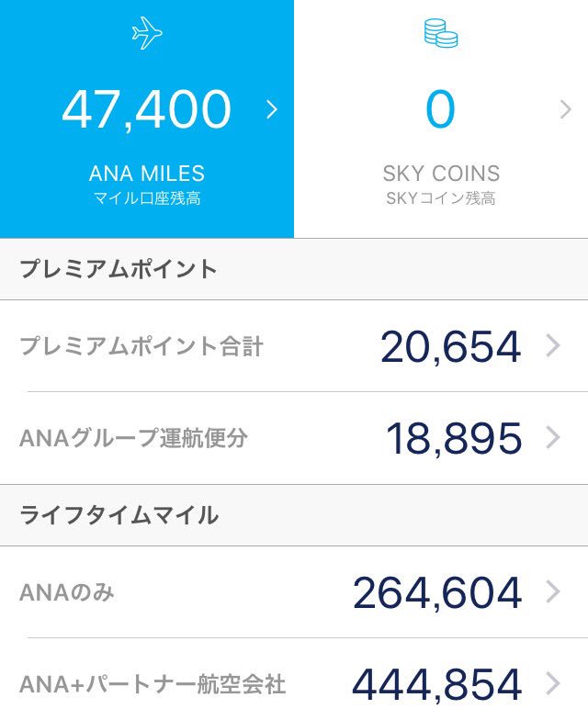Select the SKY COINS SKYコイン残高 tile
Viewport: 588px width, 720px height.
click(441, 119)
